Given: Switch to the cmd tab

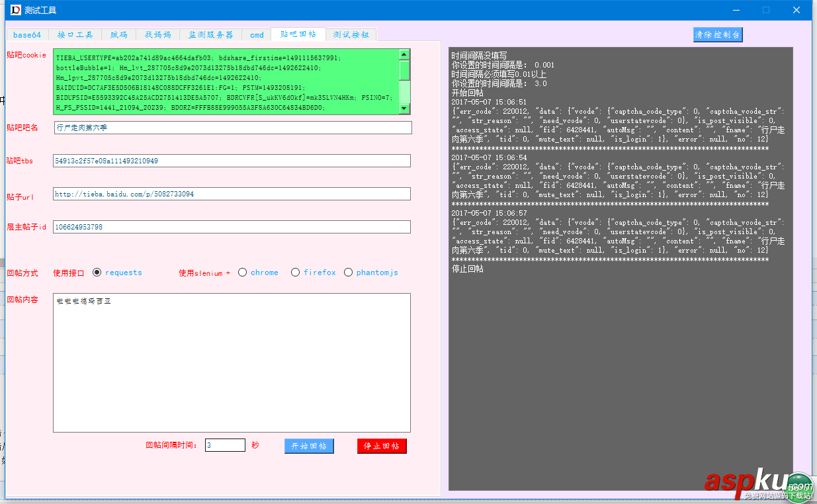Looking at the screenshot, I should pyautogui.click(x=256, y=35).
